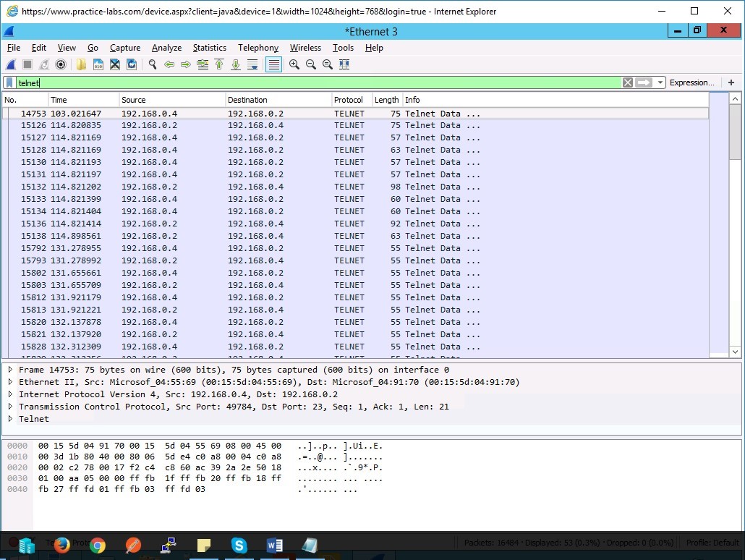
Task: Toggle colorize packet list button
Action: 273,64
